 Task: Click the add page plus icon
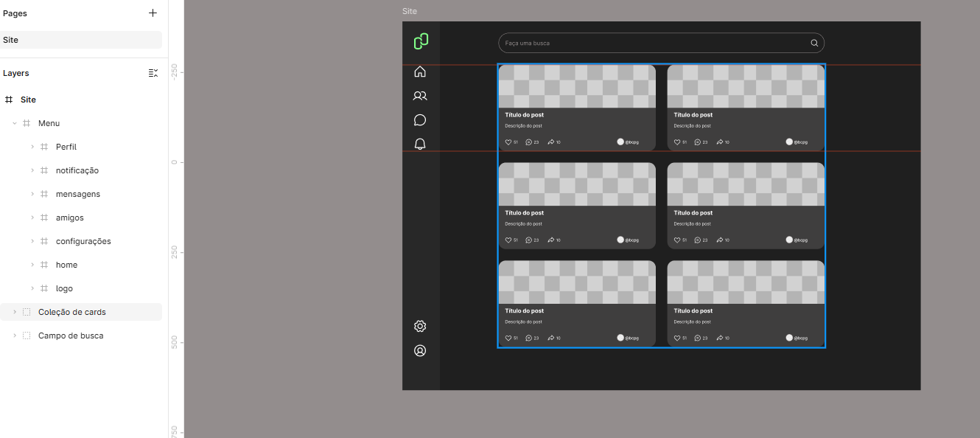[x=153, y=13]
